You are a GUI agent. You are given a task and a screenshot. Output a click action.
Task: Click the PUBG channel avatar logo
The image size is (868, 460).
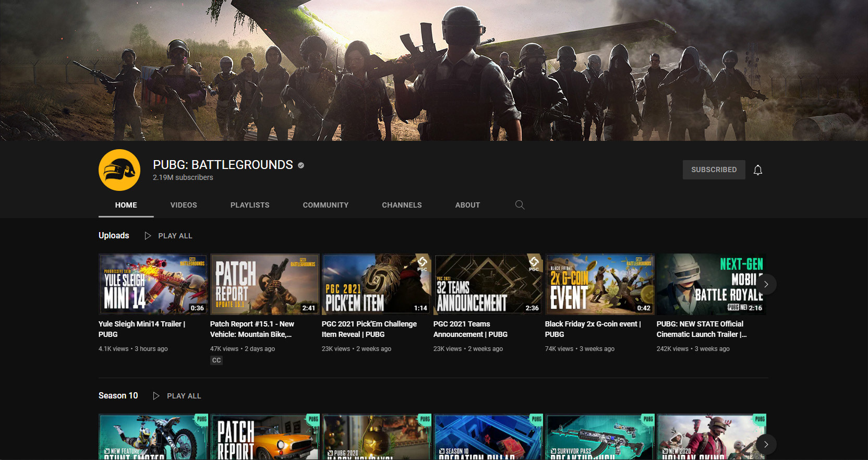(119, 170)
